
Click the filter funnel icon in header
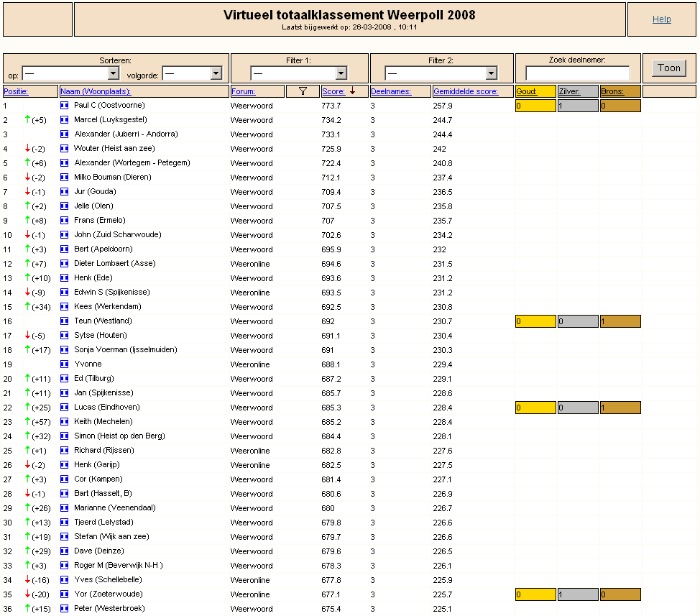[303, 91]
